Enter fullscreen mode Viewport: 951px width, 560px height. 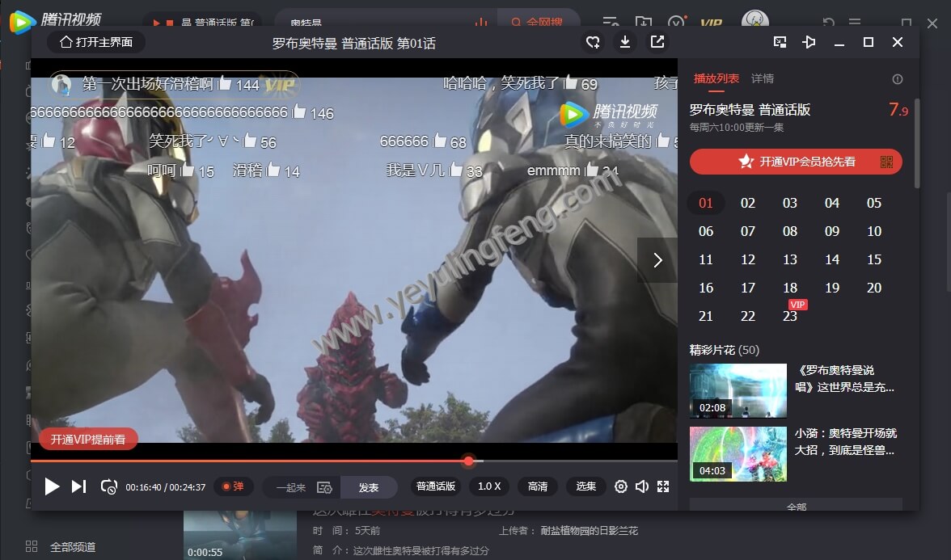coord(663,486)
